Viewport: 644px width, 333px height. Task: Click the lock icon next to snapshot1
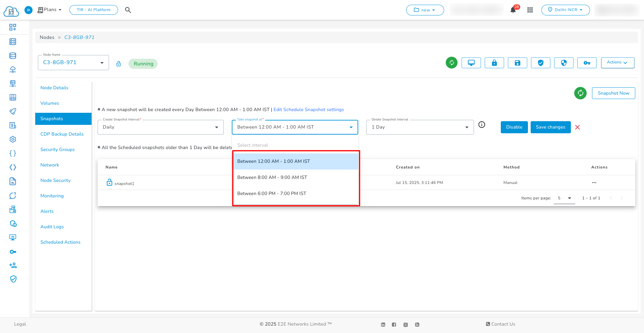[x=109, y=182]
